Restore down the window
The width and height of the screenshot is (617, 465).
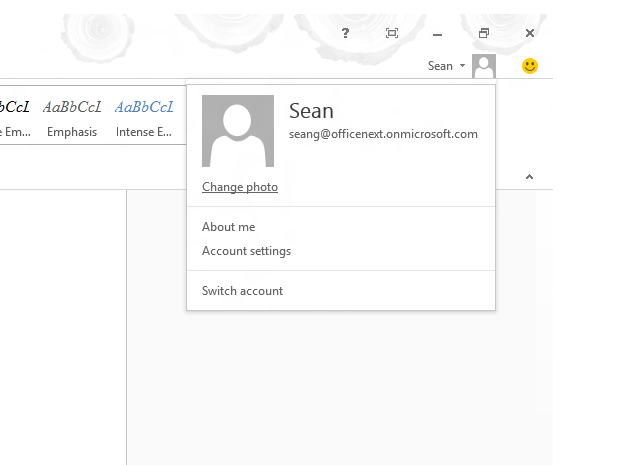click(484, 33)
